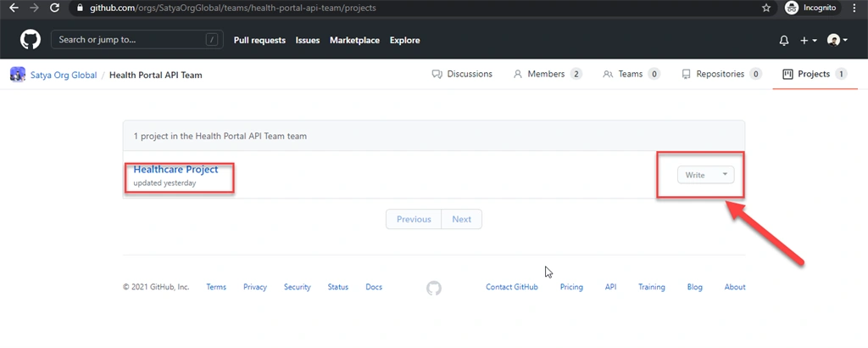Open the Contact GitHub footer link
The height and width of the screenshot is (348, 868).
point(512,287)
